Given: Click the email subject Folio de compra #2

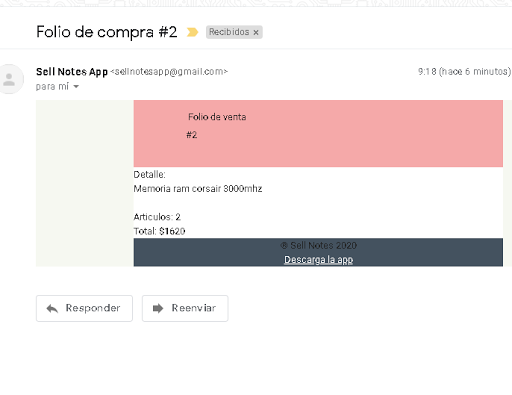Looking at the screenshot, I should [107, 32].
